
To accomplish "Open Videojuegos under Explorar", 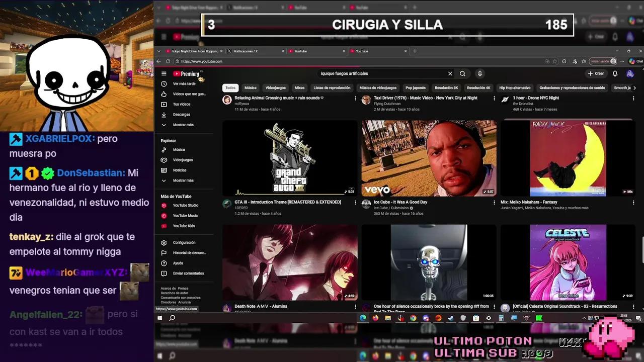I will (184, 160).
